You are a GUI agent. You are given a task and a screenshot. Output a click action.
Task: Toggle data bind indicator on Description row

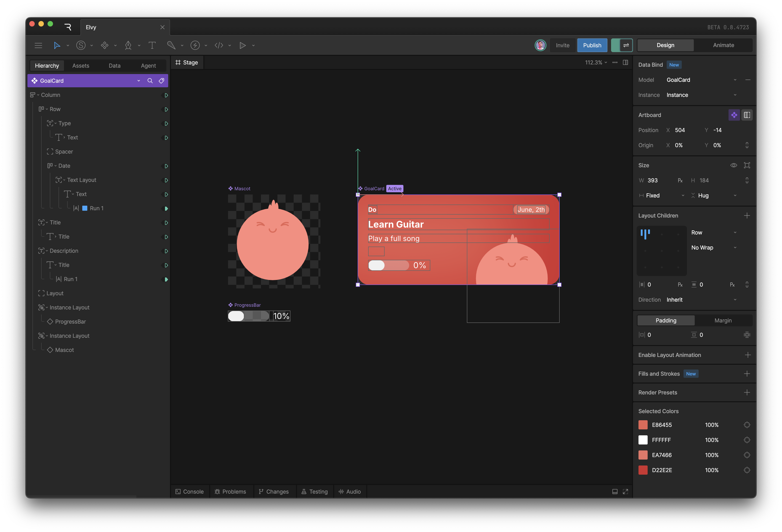point(166,251)
